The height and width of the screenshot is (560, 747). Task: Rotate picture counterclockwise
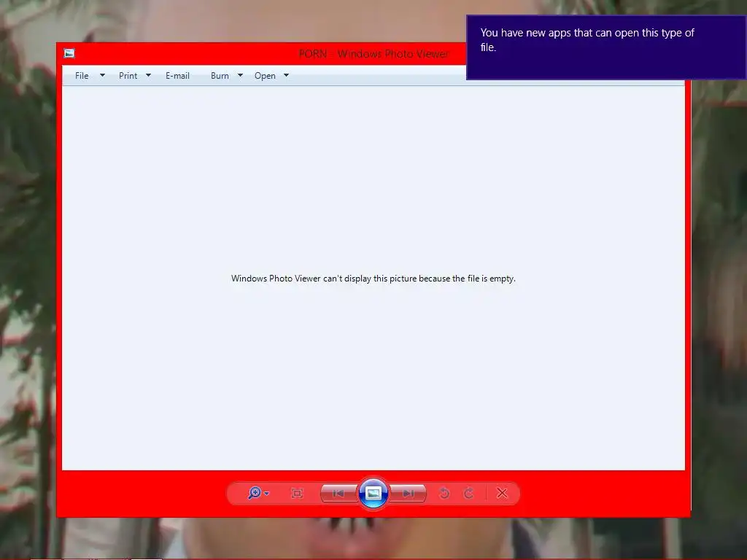point(444,494)
